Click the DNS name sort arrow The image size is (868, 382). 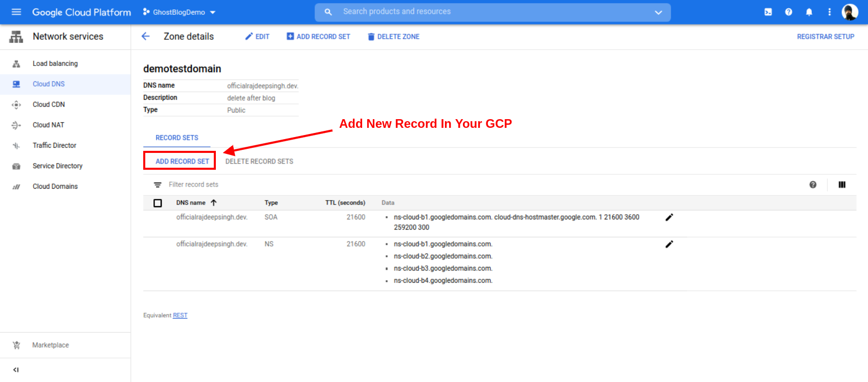click(214, 203)
